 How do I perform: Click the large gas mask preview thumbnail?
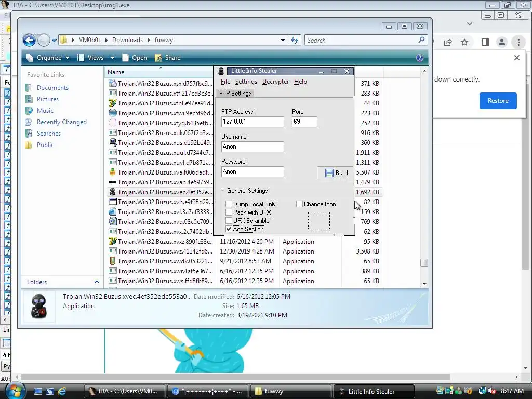click(38, 306)
